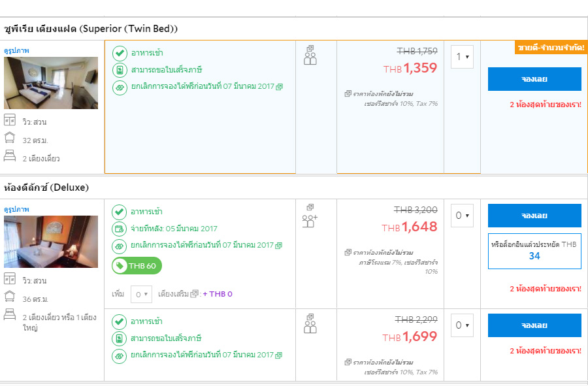Click the tax receipt icon in Superior row
The height and width of the screenshot is (392, 588).
[119, 70]
